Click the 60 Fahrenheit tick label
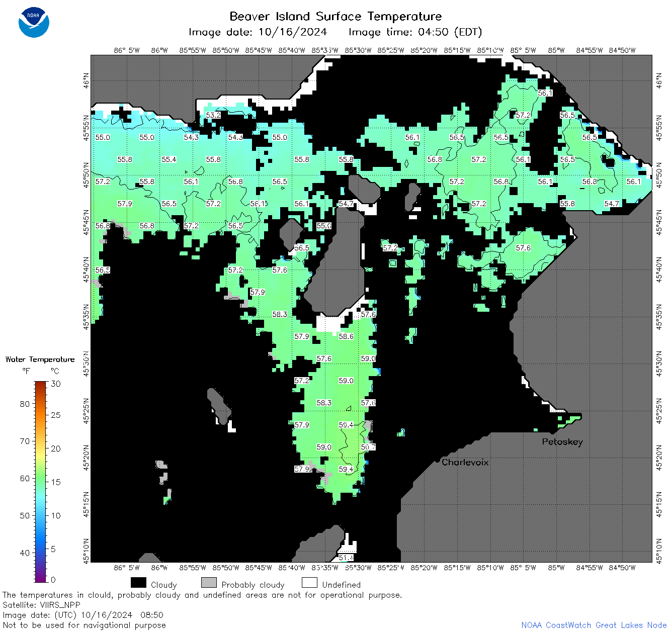 (25, 478)
